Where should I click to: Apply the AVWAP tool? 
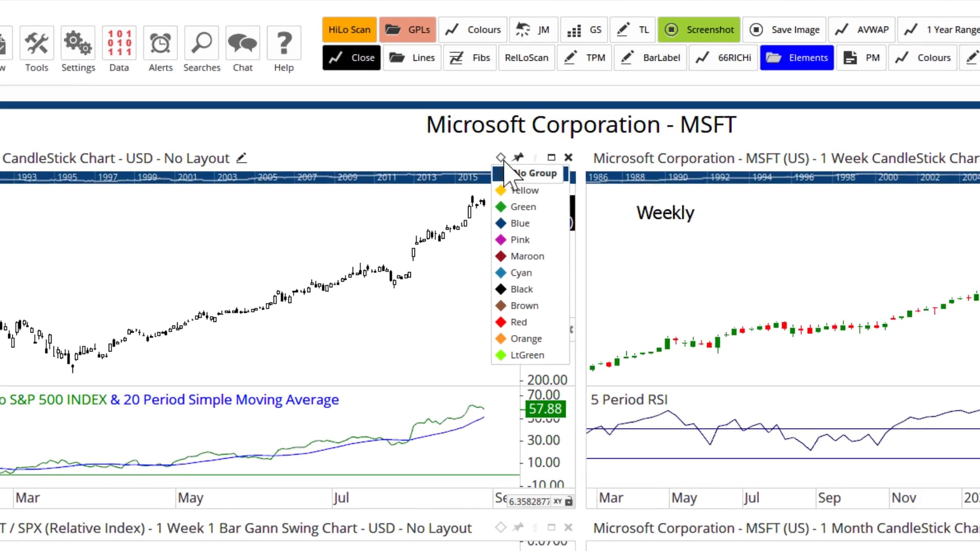click(x=862, y=30)
